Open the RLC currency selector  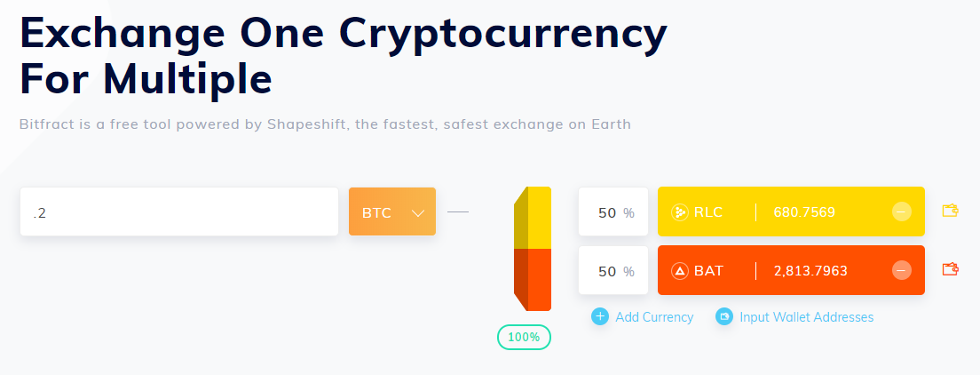(708, 212)
